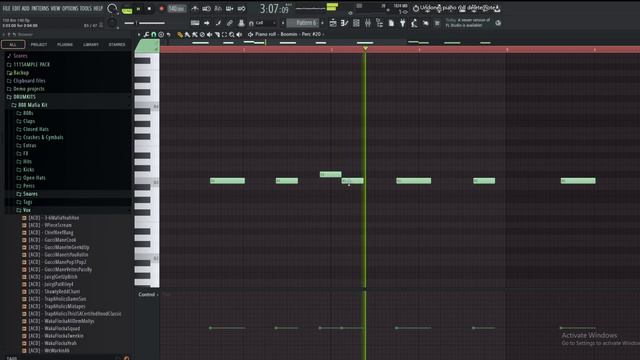Open the Backup folder
The width and height of the screenshot is (640, 360).
tap(21, 73)
